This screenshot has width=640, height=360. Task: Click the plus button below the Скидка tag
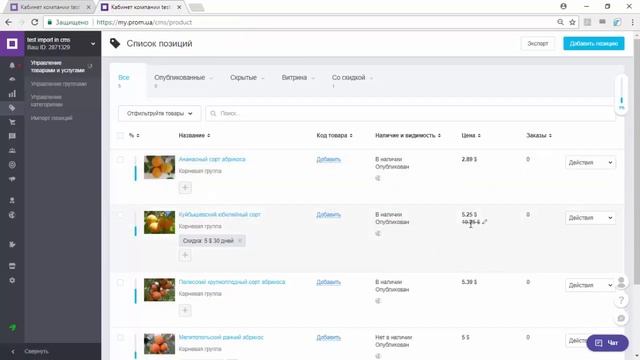click(185, 255)
